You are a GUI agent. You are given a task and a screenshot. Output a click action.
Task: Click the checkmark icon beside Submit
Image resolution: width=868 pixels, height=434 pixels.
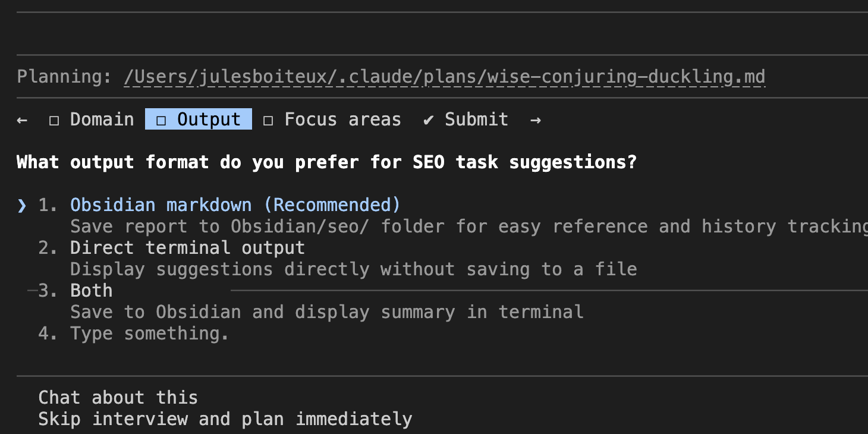click(427, 119)
